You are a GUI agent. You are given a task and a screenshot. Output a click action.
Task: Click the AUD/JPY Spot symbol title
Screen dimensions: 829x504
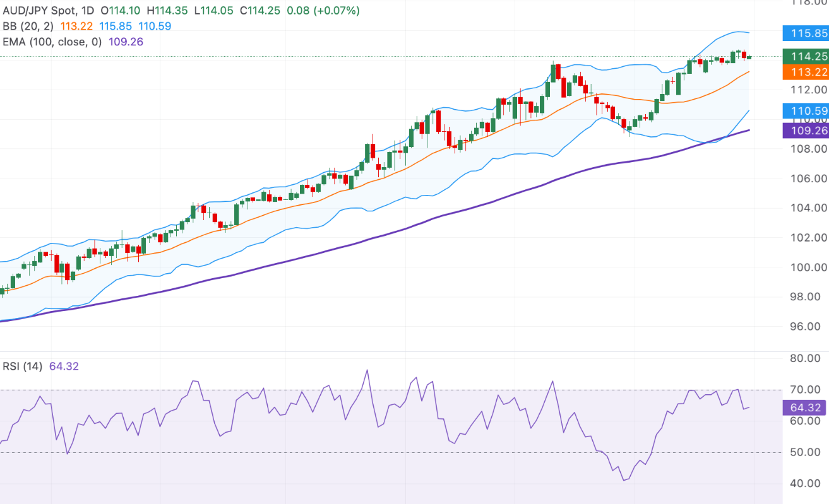click(39, 11)
